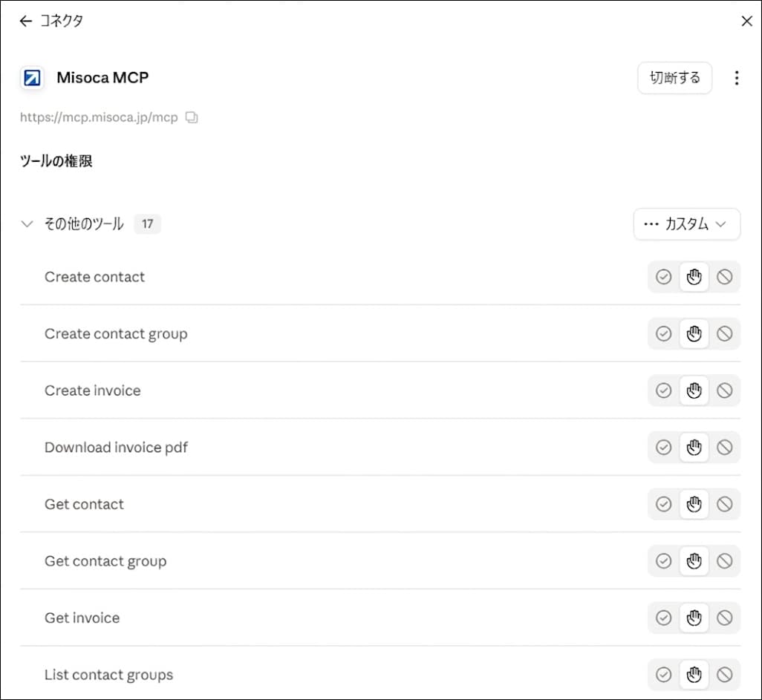Click the ツールの権限 heading

56,161
